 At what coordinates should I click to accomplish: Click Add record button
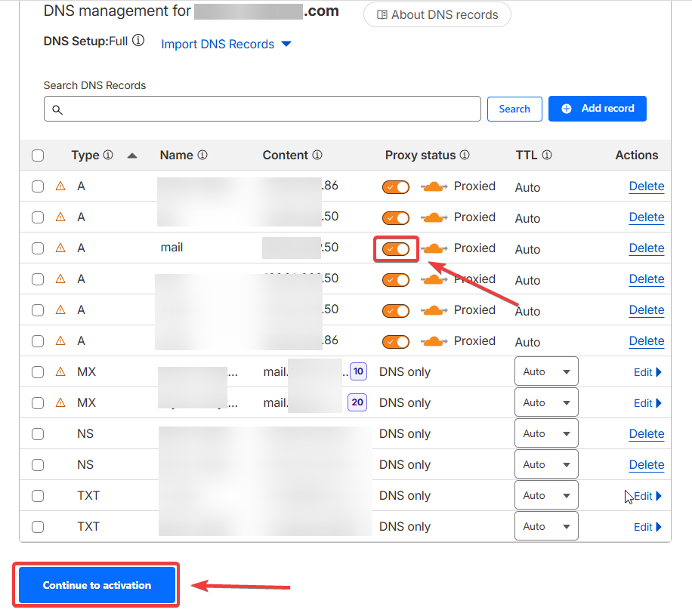click(x=597, y=109)
